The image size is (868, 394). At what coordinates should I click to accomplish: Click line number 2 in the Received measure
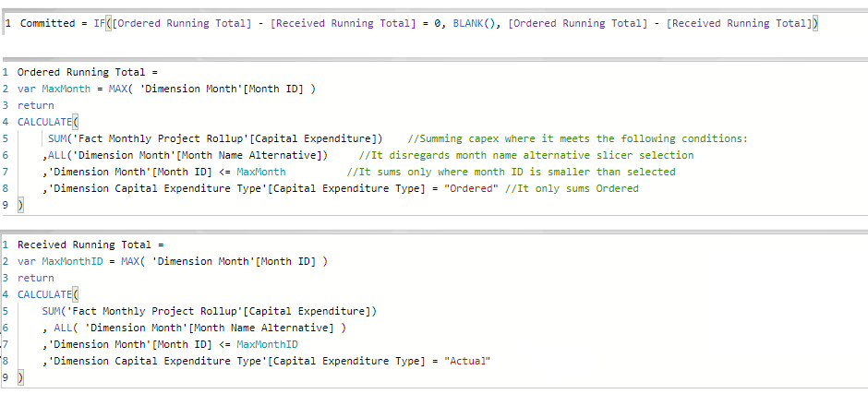pos(6,261)
